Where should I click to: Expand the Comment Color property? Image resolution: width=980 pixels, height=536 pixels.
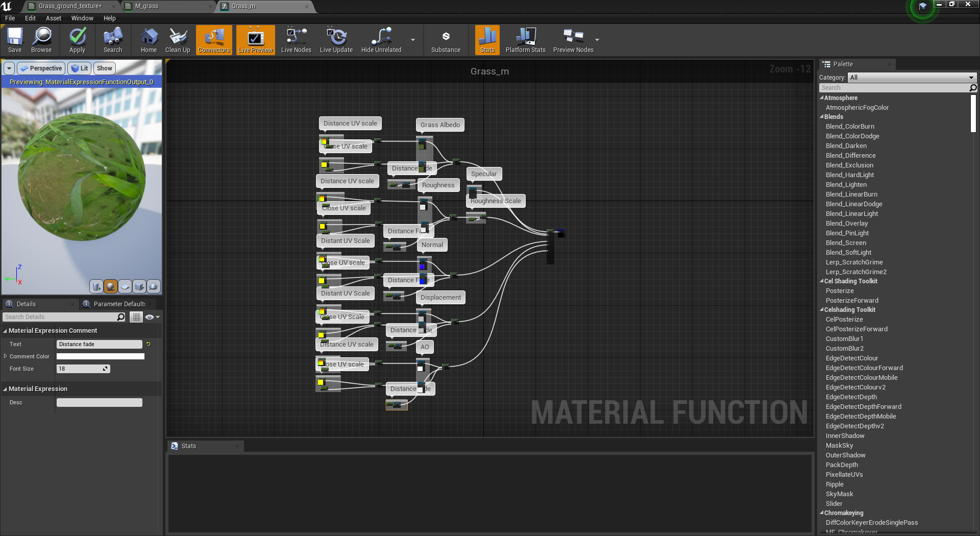pyautogui.click(x=5, y=356)
